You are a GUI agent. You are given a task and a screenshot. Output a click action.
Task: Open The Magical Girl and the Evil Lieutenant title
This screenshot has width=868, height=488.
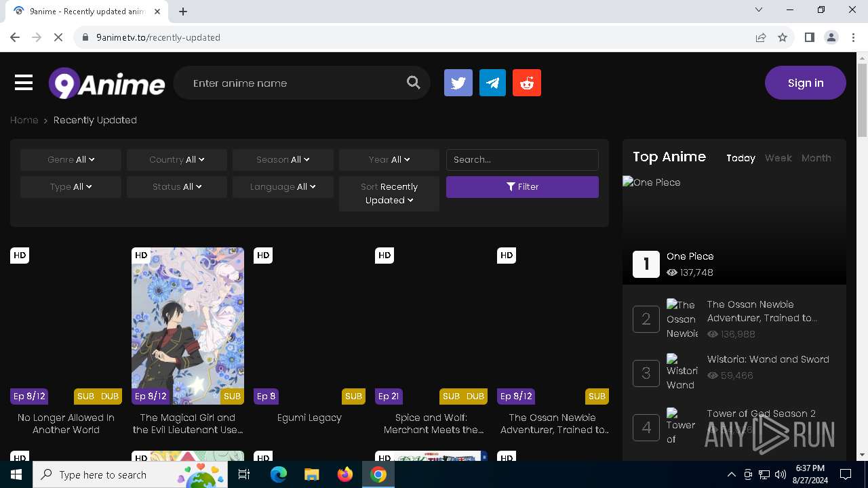188,424
